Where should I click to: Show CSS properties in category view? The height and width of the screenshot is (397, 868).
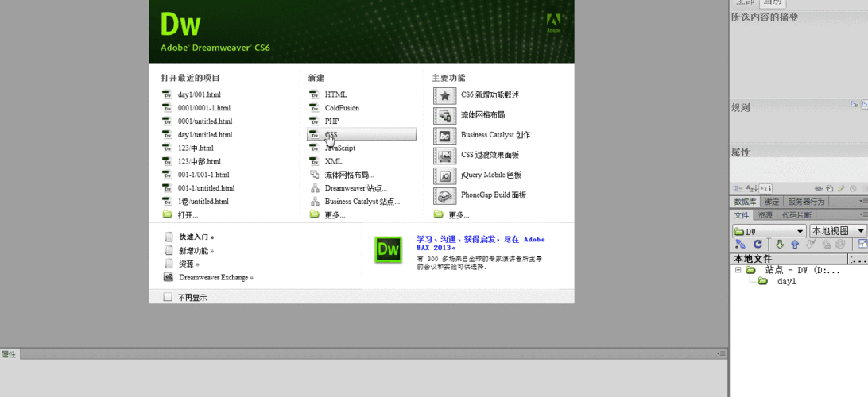[x=738, y=188]
